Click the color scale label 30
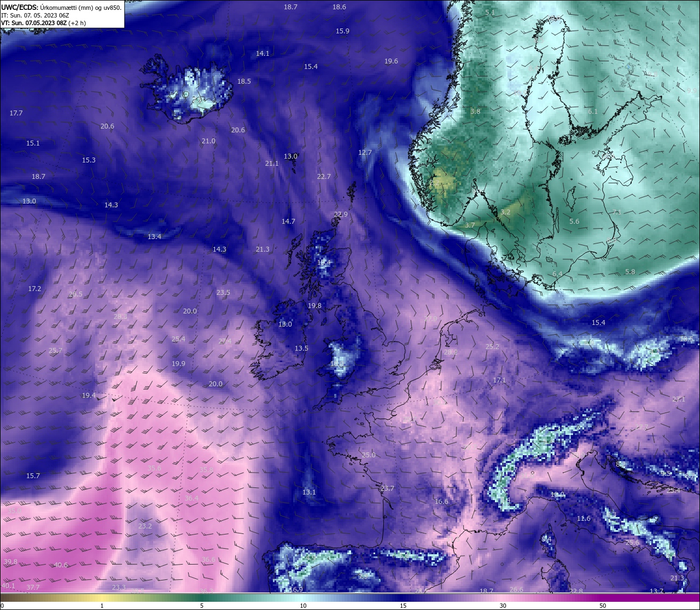The image size is (700, 610). (x=503, y=606)
